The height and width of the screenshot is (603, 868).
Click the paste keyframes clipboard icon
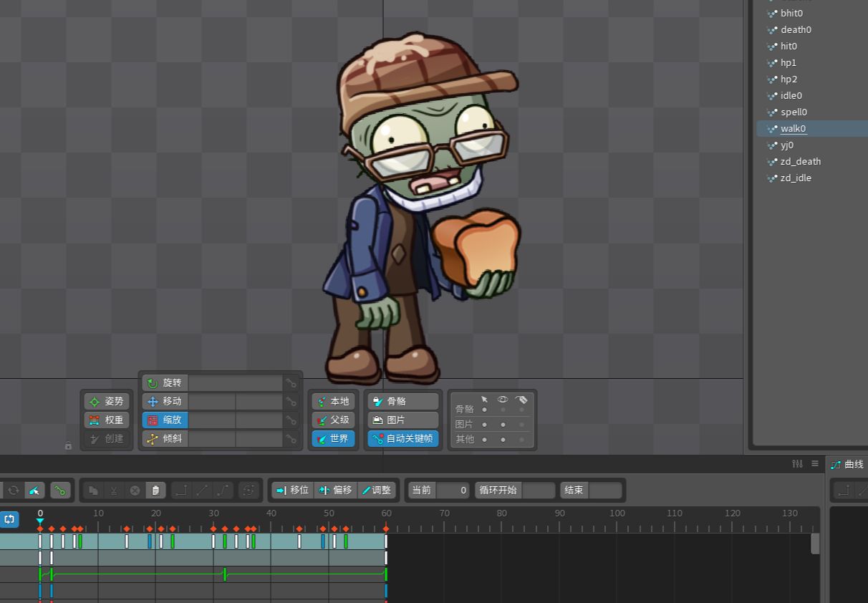pos(155,491)
